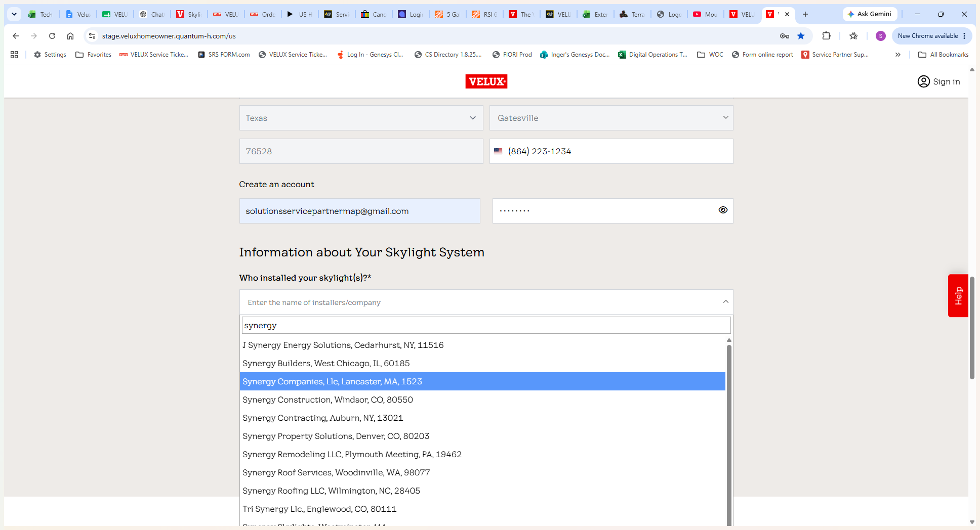Viewport: 980px width, 530px height.
Task: Click the red Help side button
Action: [958, 296]
